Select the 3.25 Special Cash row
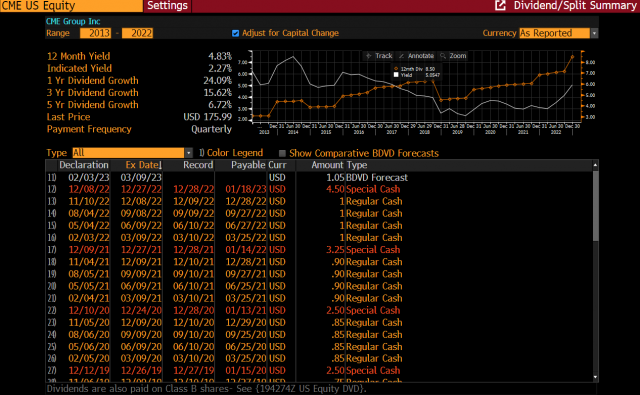The height and width of the screenshot is (395, 640). point(318,250)
